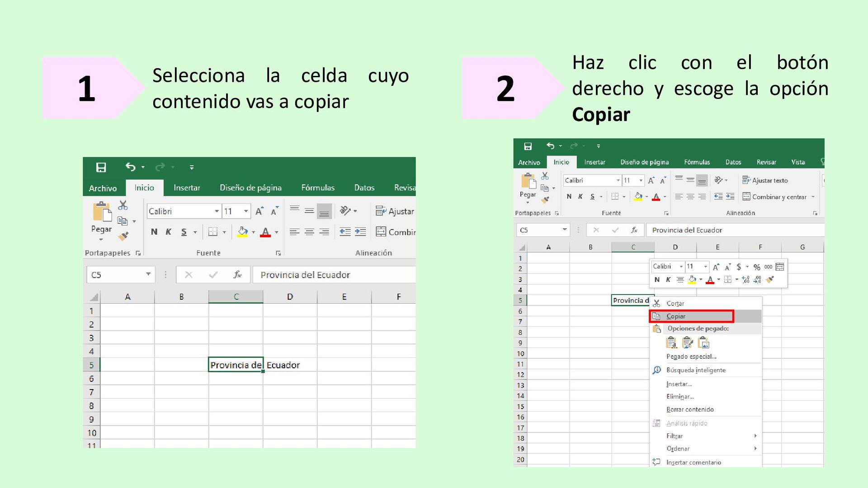Click the insert function fx icon left
Image resolution: width=868 pixels, height=488 pixels.
pos(237,275)
